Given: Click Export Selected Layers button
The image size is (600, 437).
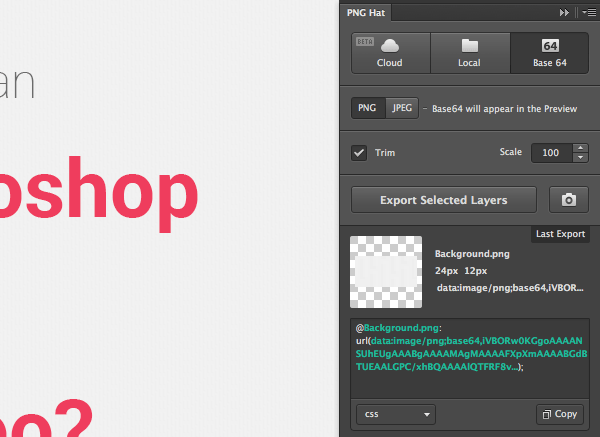Looking at the screenshot, I should [x=444, y=200].
